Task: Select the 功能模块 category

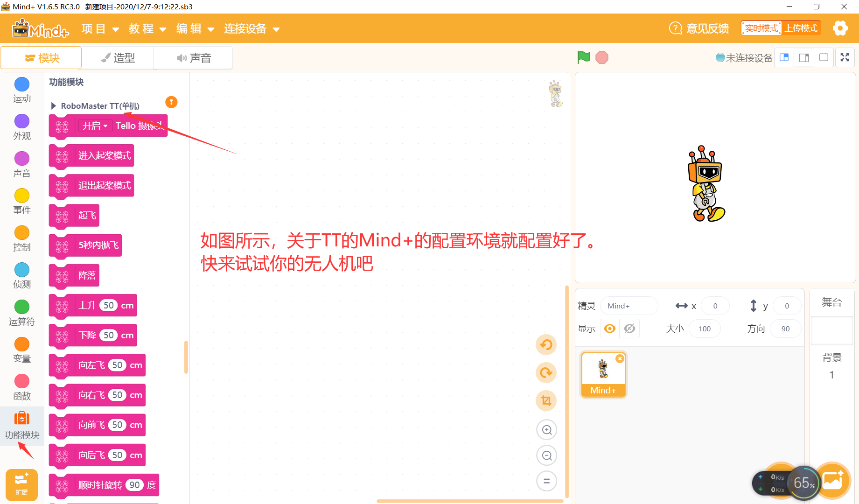Action: click(22, 426)
